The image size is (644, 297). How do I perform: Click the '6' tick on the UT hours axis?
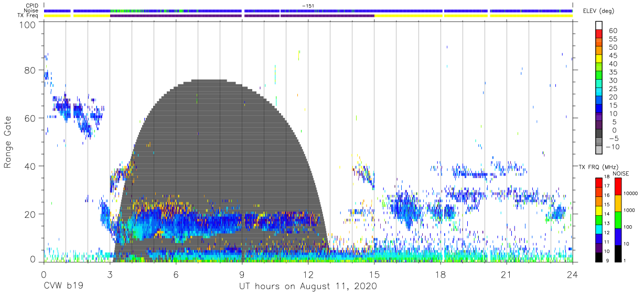(x=176, y=274)
